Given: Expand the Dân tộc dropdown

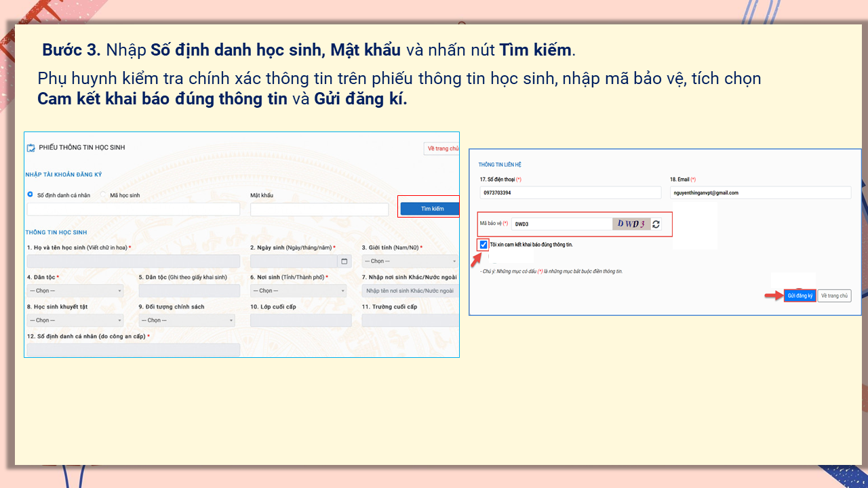Looking at the screenshot, I should [x=75, y=290].
